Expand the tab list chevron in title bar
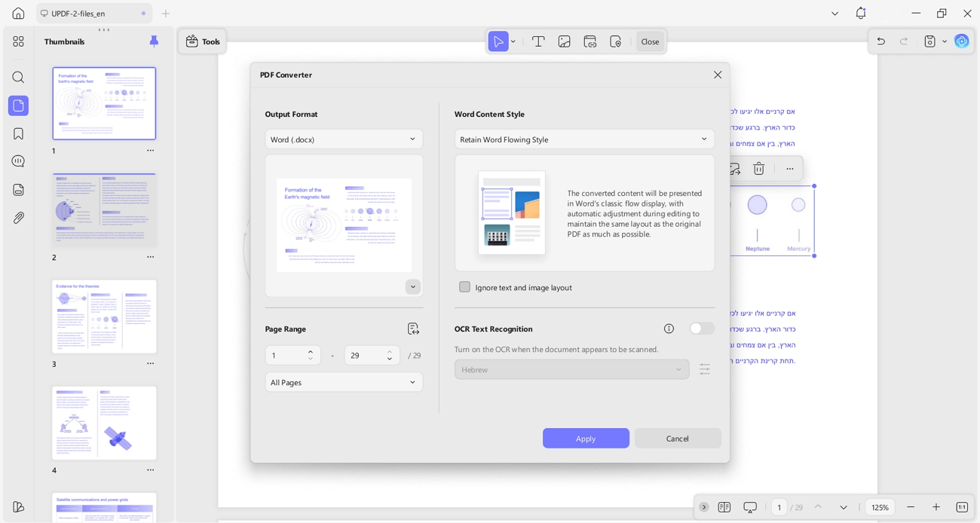Screen dimensions: 980x523 (835, 14)
